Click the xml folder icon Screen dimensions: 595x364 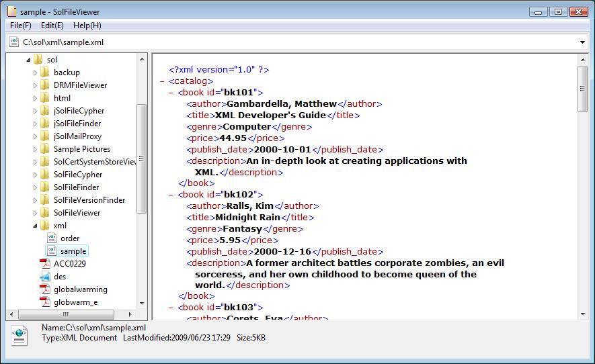click(x=45, y=225)
